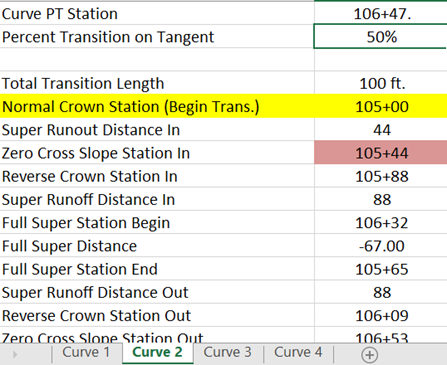Click the Reverse Crown Station Out value 106+09

[x=381, y=315]
